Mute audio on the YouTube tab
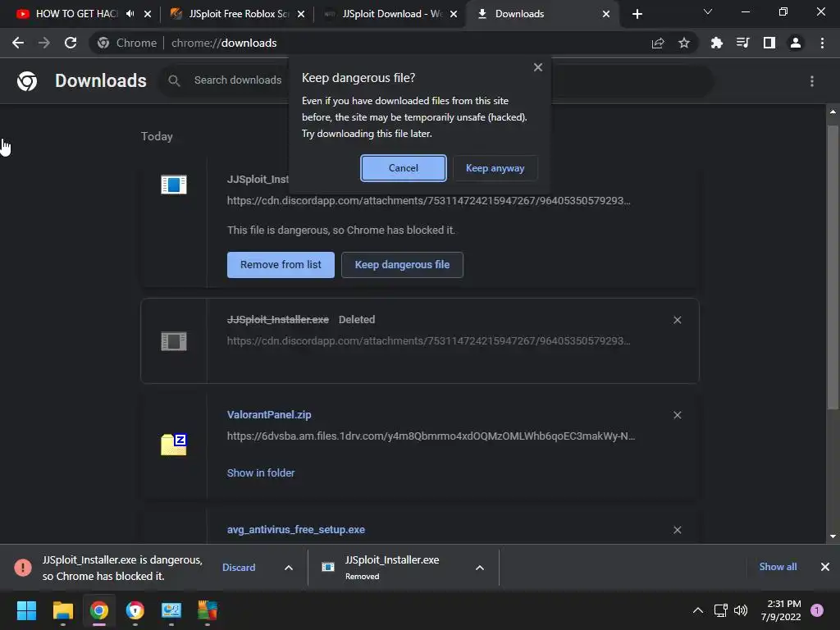This screenshot has height=630, width=840. click(130, 14)
